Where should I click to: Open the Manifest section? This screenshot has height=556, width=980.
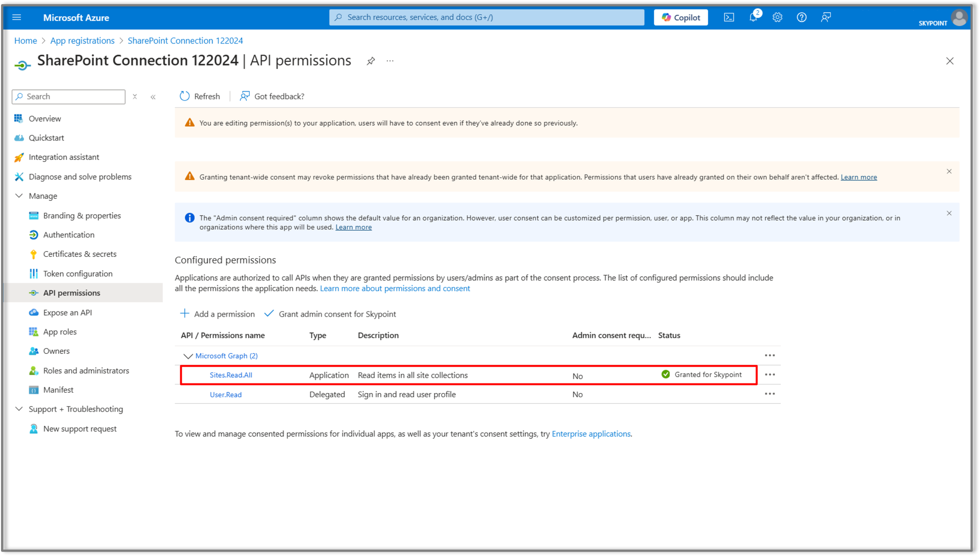pos(59,390)
